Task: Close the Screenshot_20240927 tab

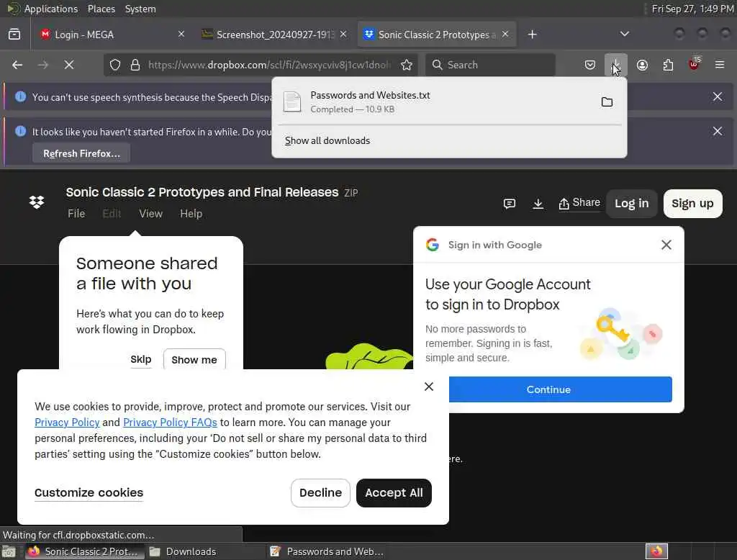Action: pyautogui.click(x=343, y=34)
